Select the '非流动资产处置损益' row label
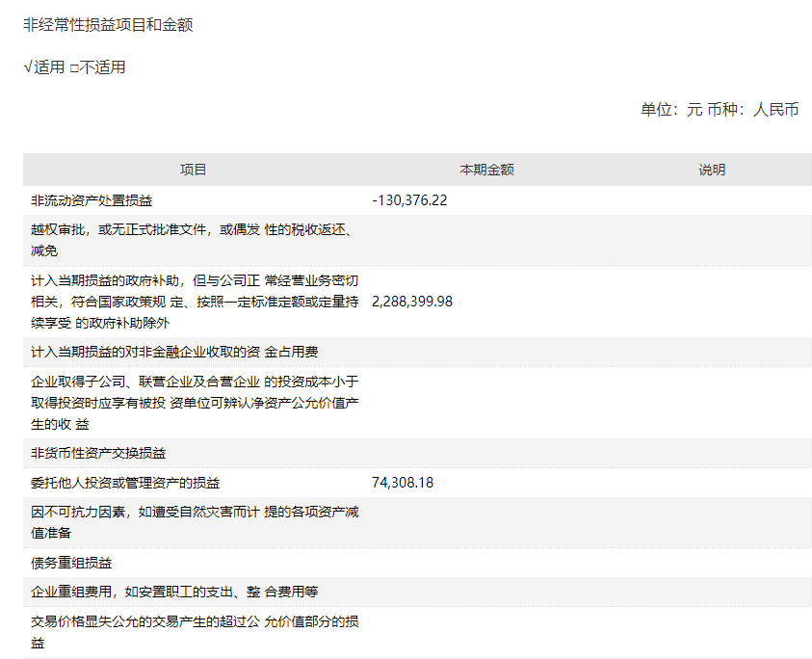The image size is (812, 659). pos(92,200)
